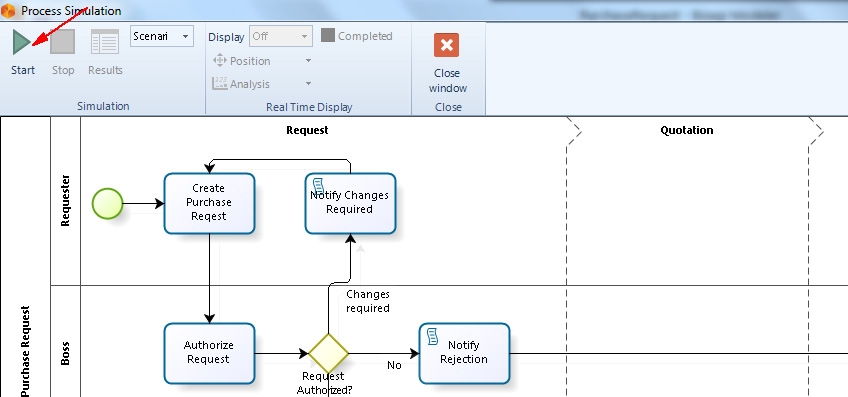
Task: Click the Bizagi app icon in title bar
Action: point(8,10)
